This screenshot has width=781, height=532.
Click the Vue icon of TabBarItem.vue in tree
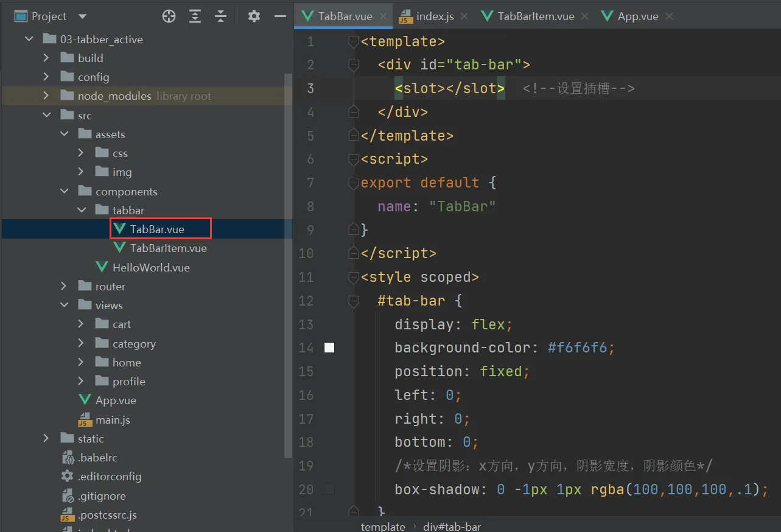pos(119,248)
